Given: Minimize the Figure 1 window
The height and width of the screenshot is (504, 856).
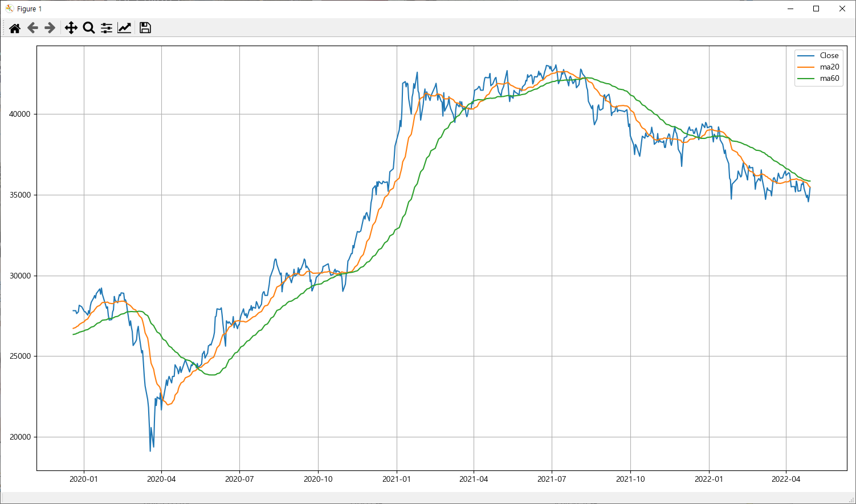Looking at the screenshot, I should click(x=790, y=9).
